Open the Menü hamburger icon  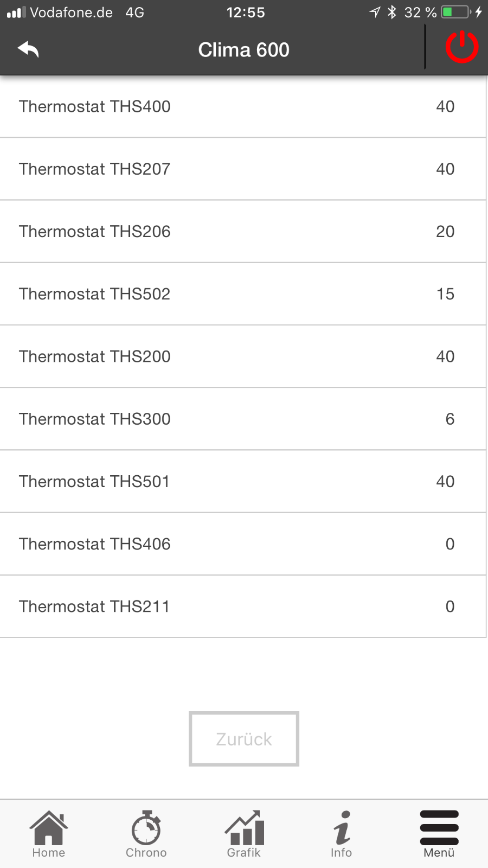pos(439,828)
